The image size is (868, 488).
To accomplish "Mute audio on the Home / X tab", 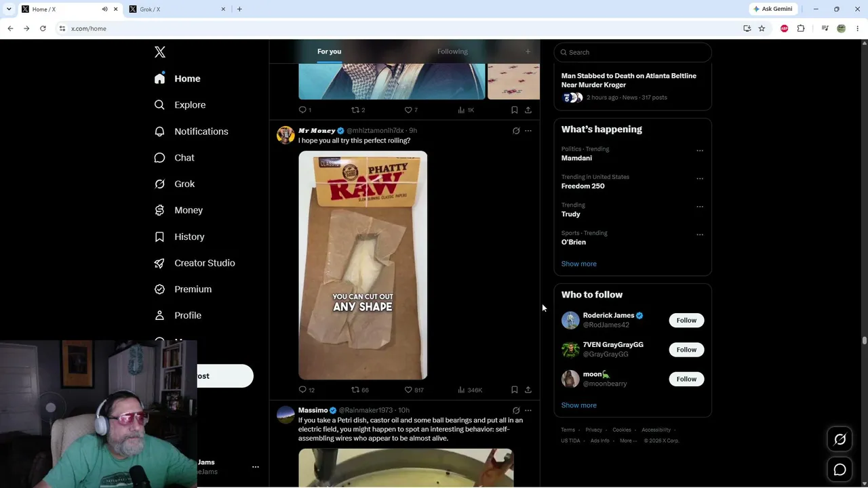I will tap(104, 9).
